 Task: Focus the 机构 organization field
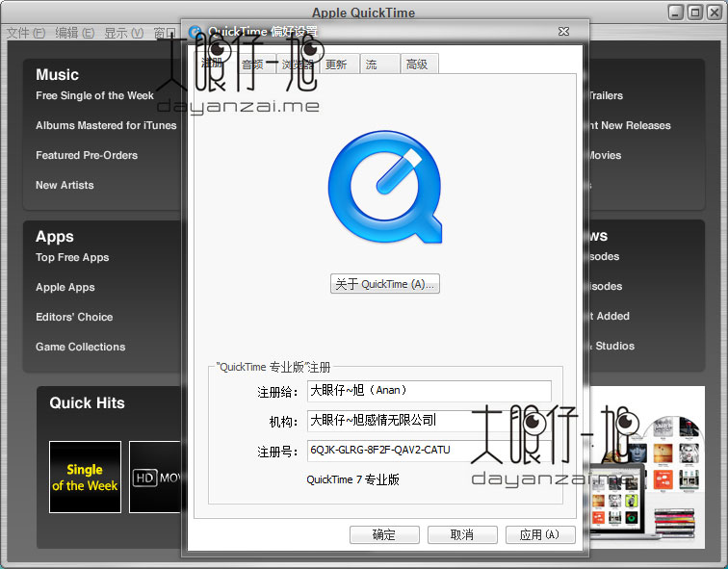429,421
